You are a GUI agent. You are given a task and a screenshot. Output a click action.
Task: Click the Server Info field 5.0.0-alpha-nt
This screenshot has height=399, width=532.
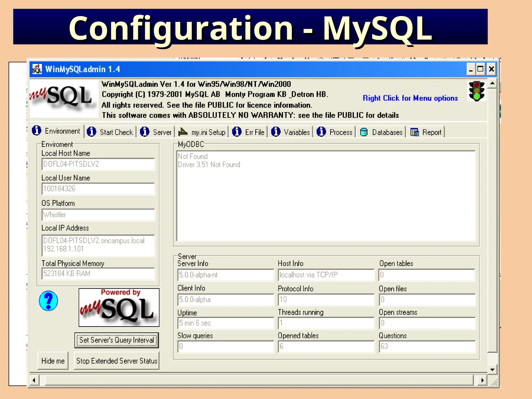click(x=226, y=275)
